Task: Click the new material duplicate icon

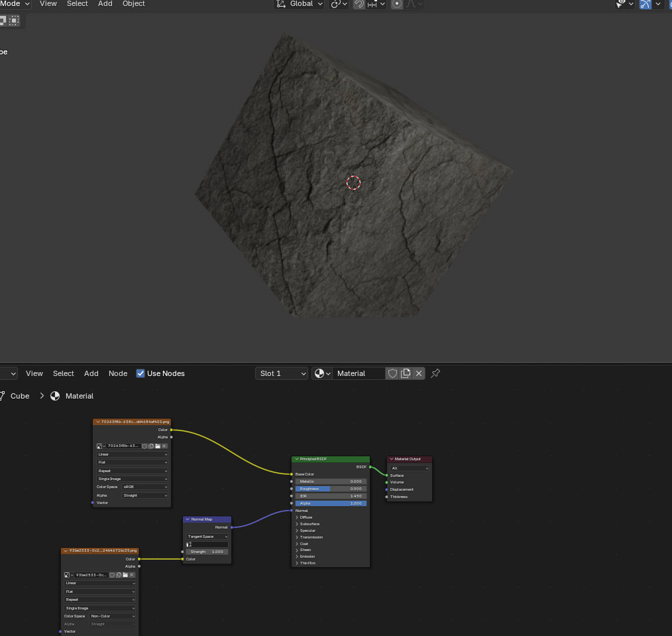Action: (x=406, y=373)
